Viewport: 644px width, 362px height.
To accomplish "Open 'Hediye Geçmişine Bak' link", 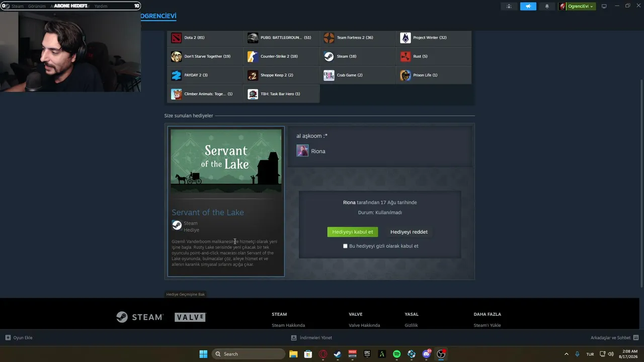I will [186, 294].
